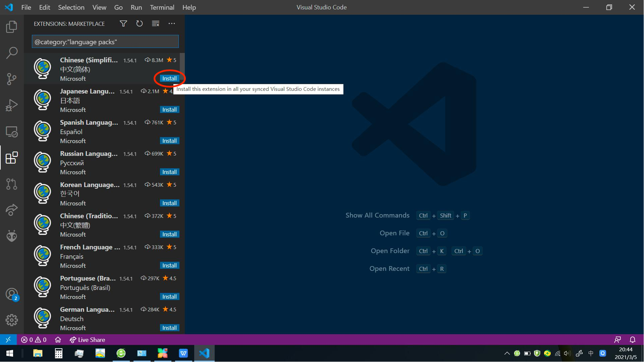Image resolution: width=644 pixels, height=362 pixels.
Task: Open Run and Debug view
Action: click(12, 105)
